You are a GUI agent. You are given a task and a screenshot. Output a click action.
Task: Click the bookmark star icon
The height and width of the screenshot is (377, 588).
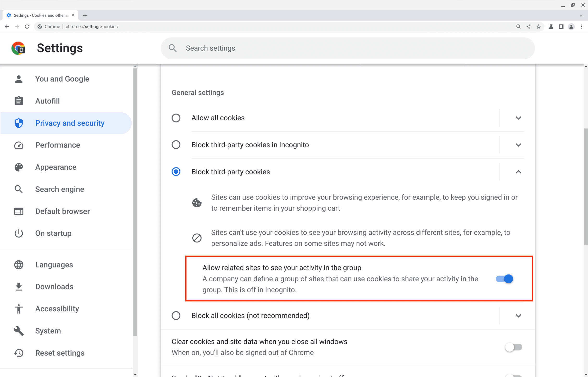tap(538, 27)
